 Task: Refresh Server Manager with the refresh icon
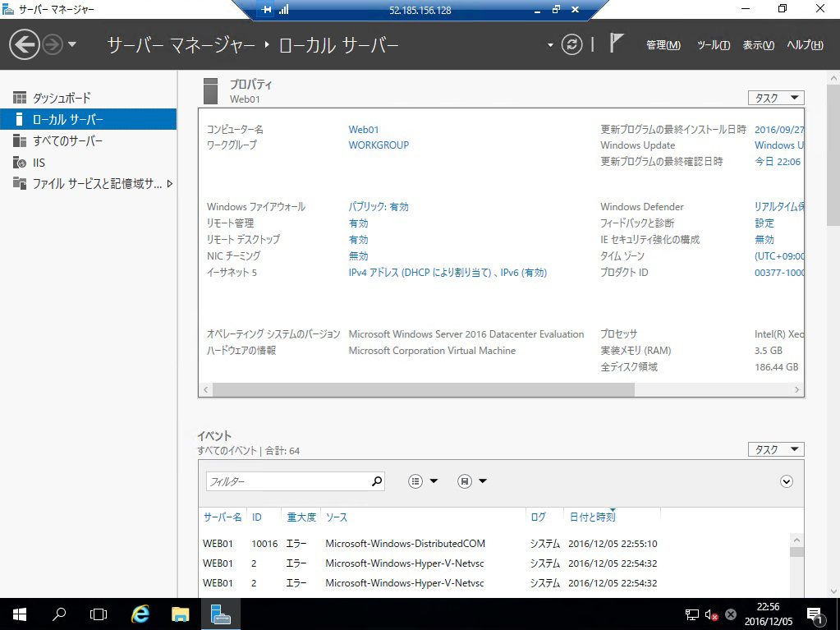(x=571, y=44)
